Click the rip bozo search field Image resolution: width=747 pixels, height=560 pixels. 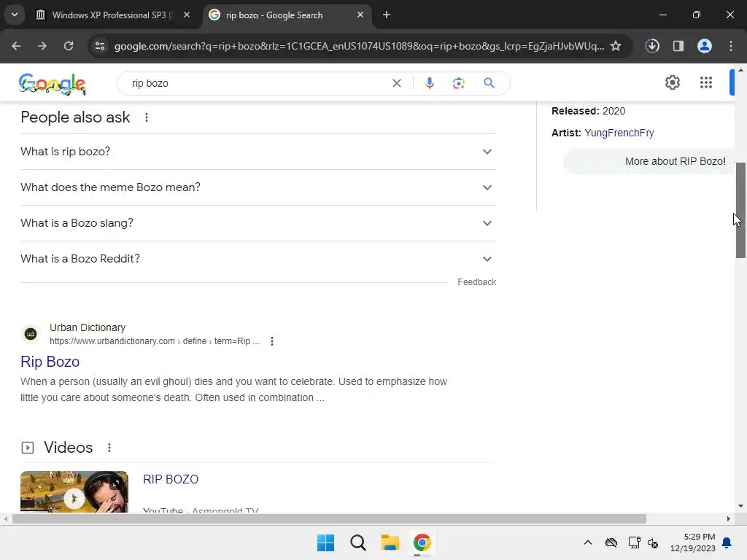point(258,83)
